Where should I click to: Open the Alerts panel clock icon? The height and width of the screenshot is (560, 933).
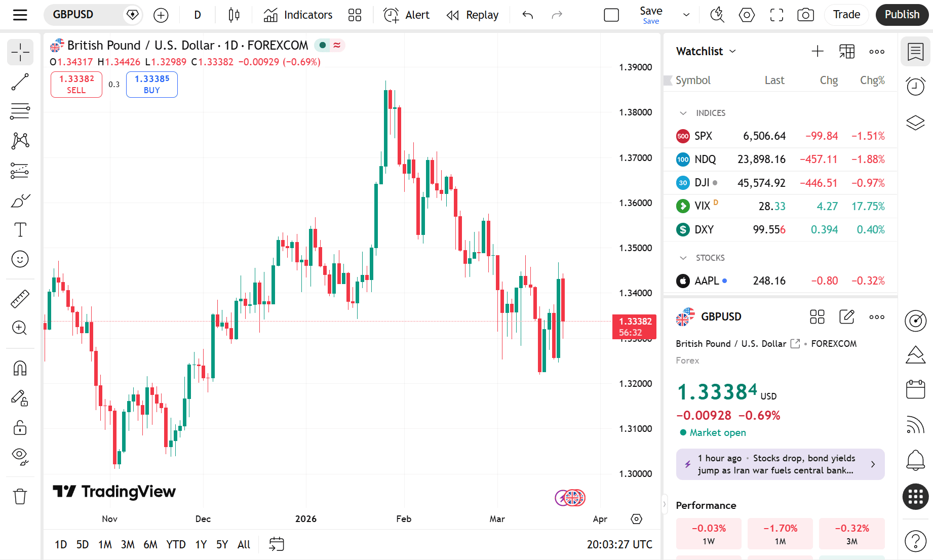tap(915, 86)
